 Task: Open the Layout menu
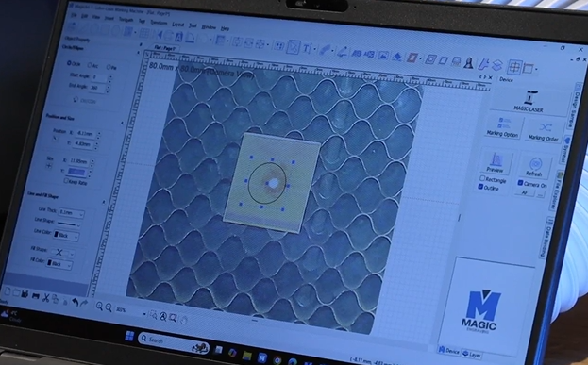click(178, 25)
